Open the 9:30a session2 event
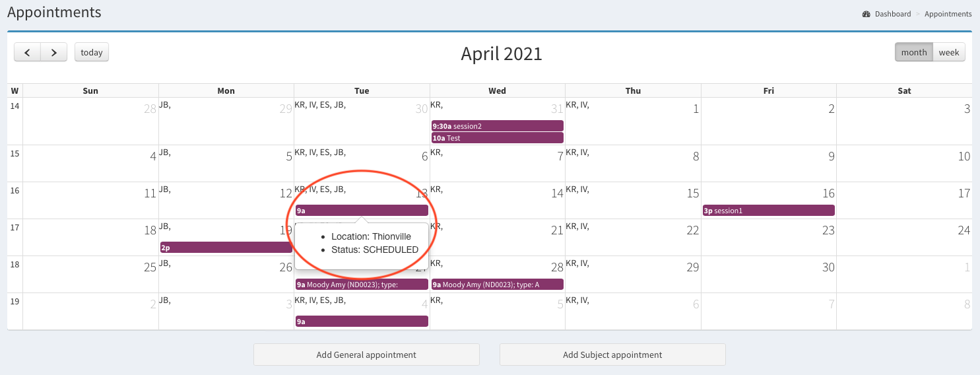 coord(498,126)
